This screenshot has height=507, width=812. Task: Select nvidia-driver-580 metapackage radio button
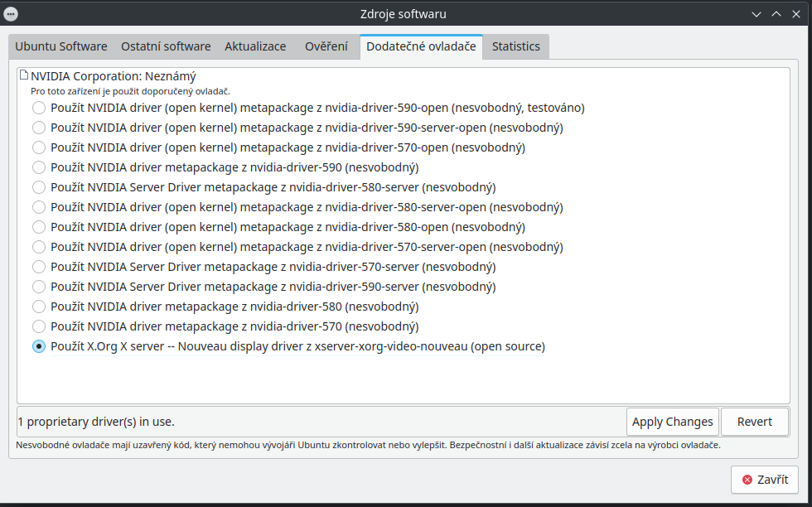[39, 307]
